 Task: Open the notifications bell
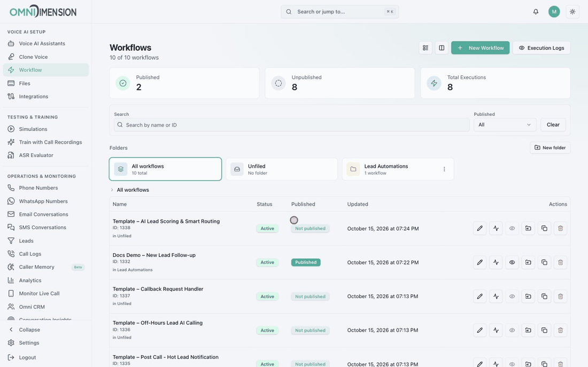[x=536, y=12]
